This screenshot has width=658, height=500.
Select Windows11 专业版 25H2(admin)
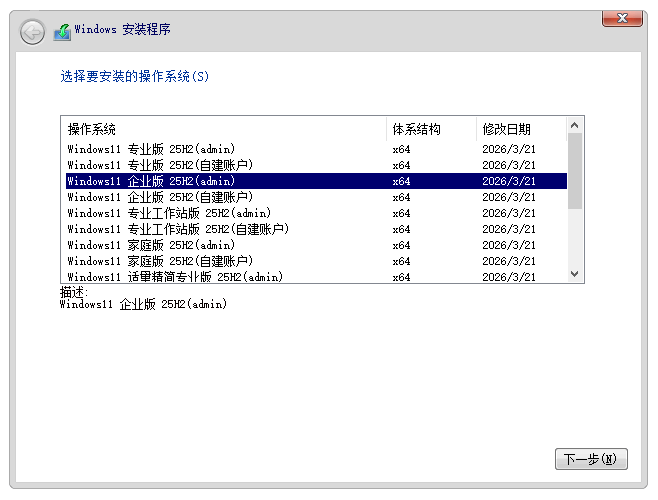coord(316,149)
